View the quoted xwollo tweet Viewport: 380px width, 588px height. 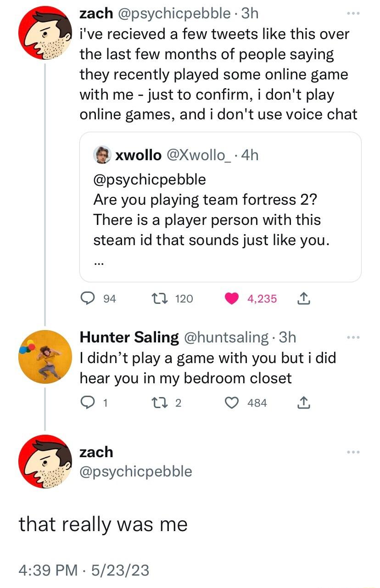click(x=221, y=207)
